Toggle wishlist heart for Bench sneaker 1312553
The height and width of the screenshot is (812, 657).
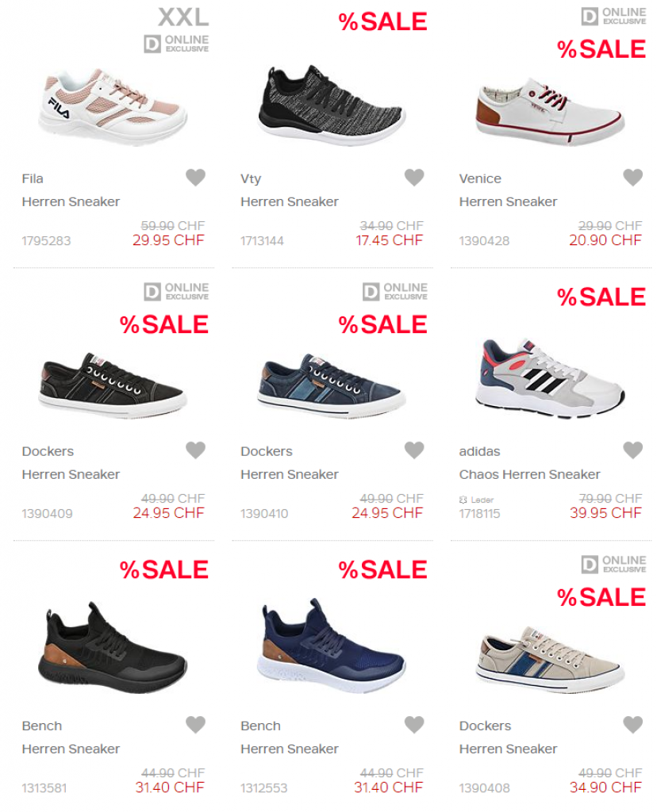tap(414, 725)
